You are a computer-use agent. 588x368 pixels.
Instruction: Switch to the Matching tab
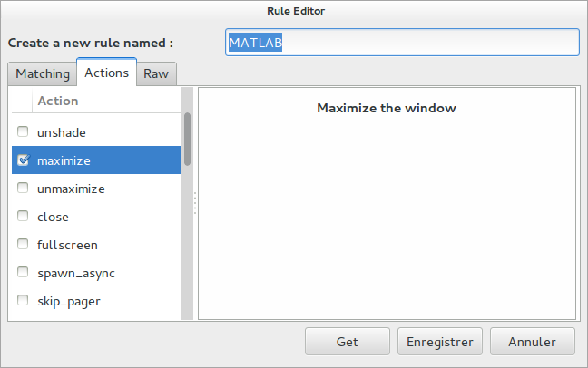43,73
